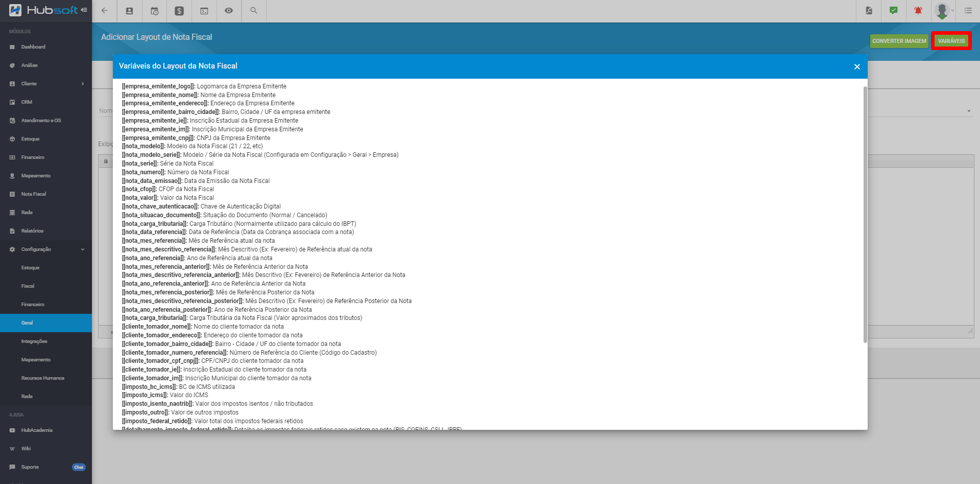Select the dollar sign financial icon
This screenshot has height=484, width=980.
point(179,11)
